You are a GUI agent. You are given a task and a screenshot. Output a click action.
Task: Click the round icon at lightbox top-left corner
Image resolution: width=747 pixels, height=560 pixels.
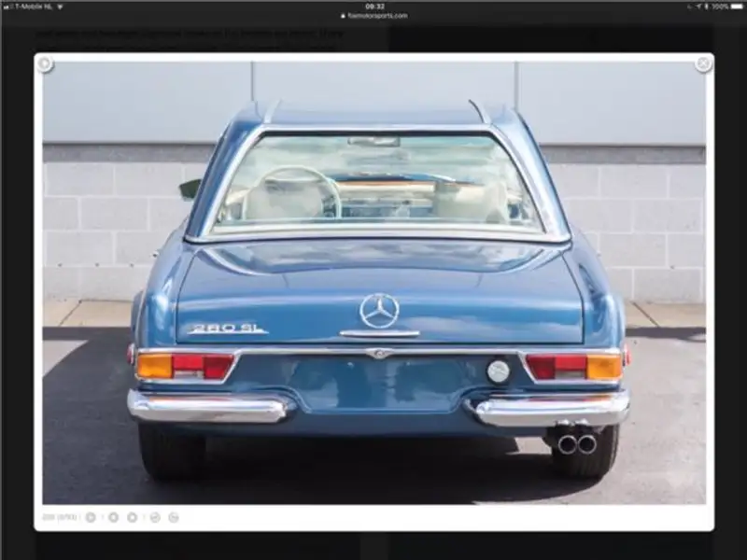pyautogui.click(x=44, y=64)
